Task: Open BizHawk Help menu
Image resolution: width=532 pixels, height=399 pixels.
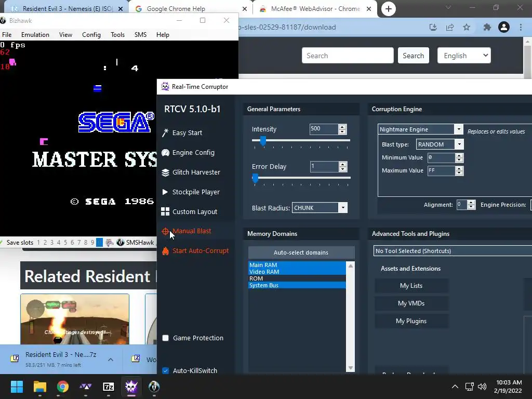Action: (163, 35)
